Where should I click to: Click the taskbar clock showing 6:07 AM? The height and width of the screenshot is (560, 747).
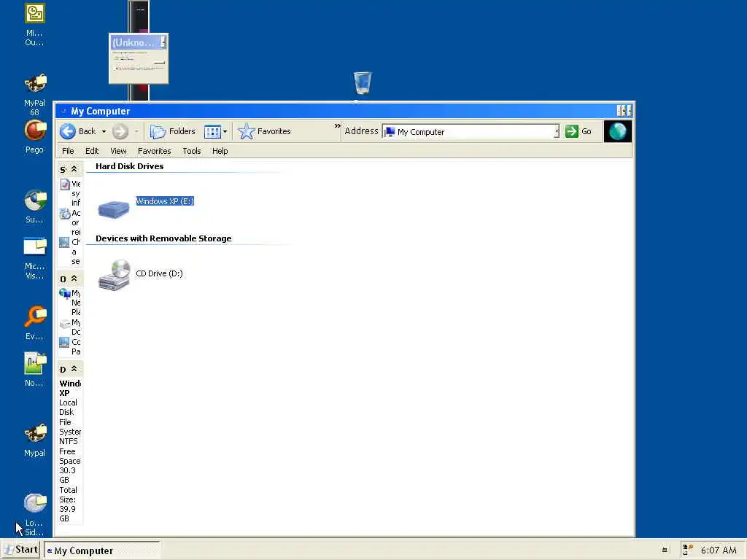[719, 550]
